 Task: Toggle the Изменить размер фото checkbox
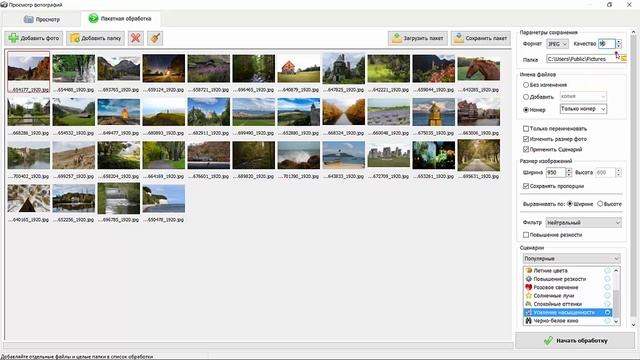coord(526,139)
